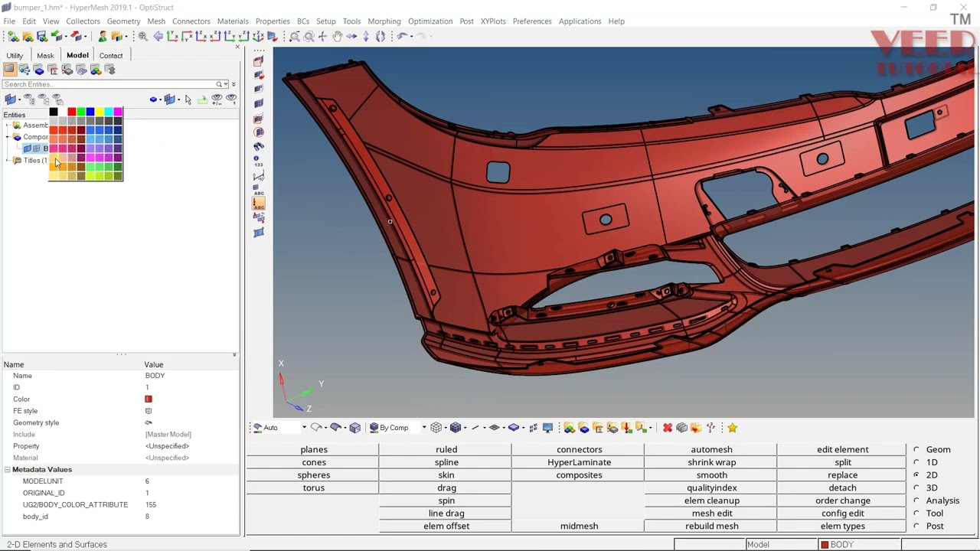Click the red X delete icon
Screen dimensions: 980x551
(x=668, y=428)
